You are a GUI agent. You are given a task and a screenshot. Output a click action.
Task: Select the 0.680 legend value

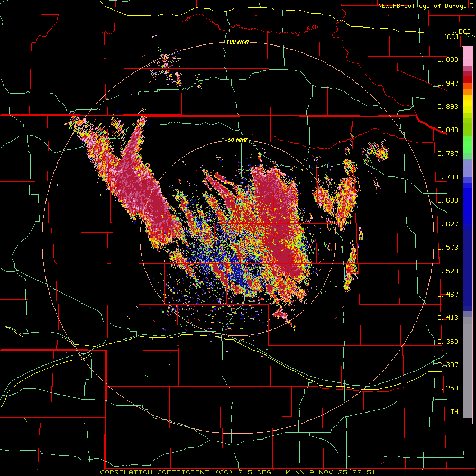tap(448, 200)
